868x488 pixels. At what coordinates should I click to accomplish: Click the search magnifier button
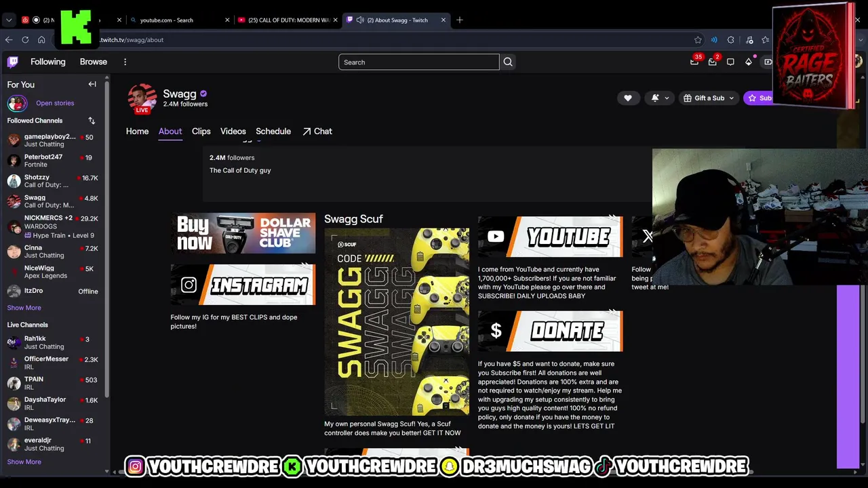508,62
